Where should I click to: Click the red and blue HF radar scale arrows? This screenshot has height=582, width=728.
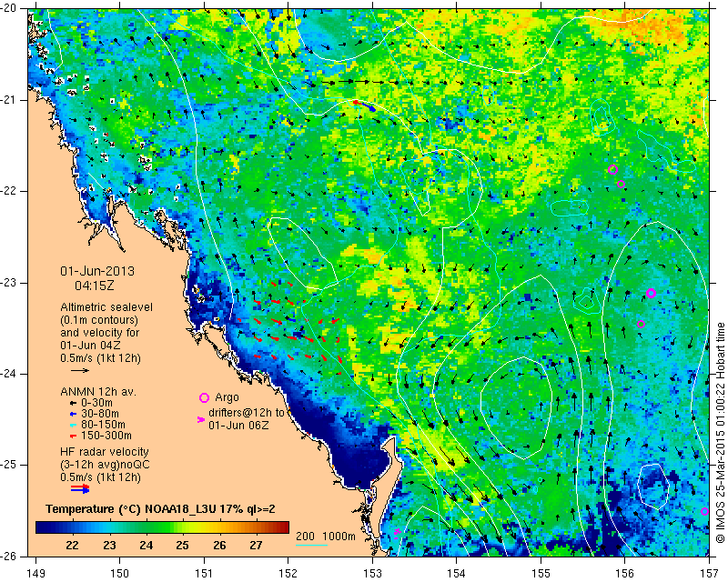pos(80,488)
